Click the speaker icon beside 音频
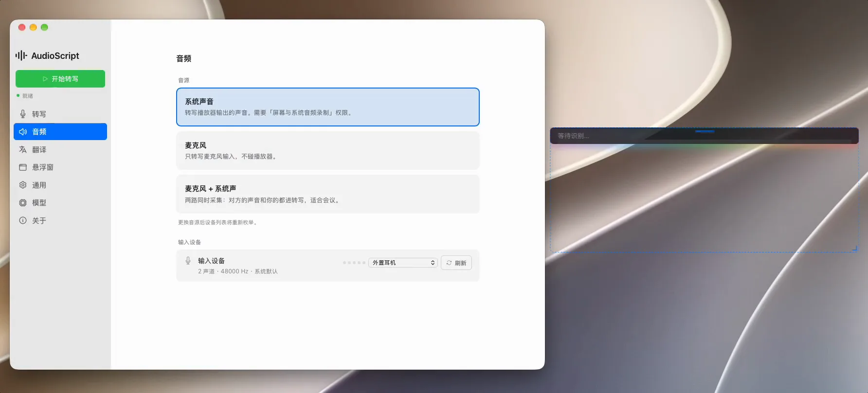The image size is (868, 393). pos(23,132)
